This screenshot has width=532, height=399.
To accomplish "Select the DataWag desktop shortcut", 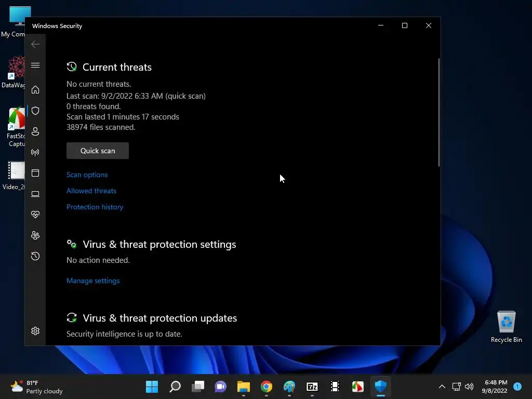I will tap(14, 72).
